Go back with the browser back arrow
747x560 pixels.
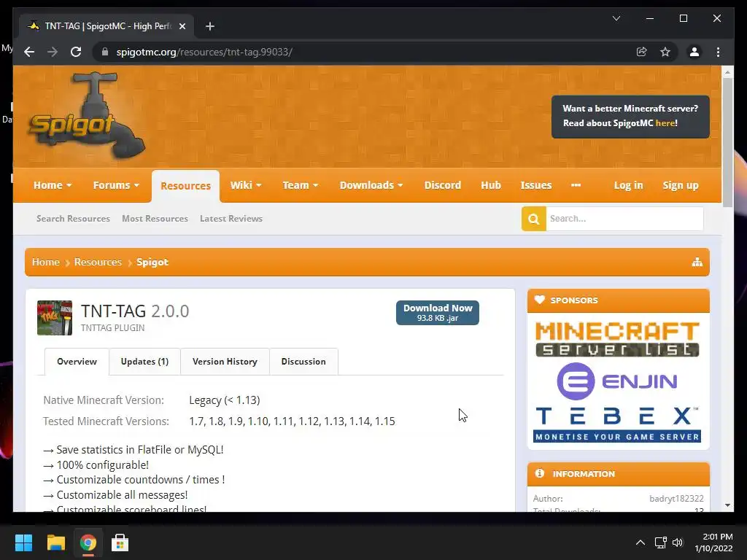coord(29,52)
